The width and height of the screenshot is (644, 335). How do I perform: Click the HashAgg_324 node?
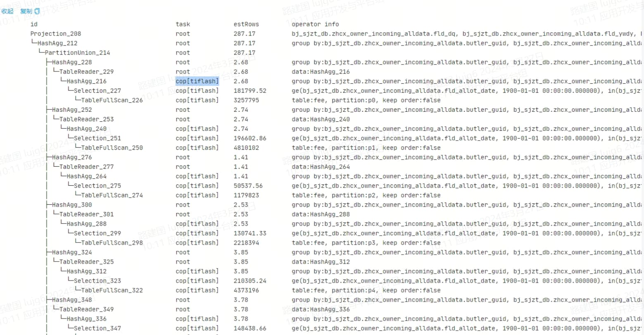click(72, 252)
